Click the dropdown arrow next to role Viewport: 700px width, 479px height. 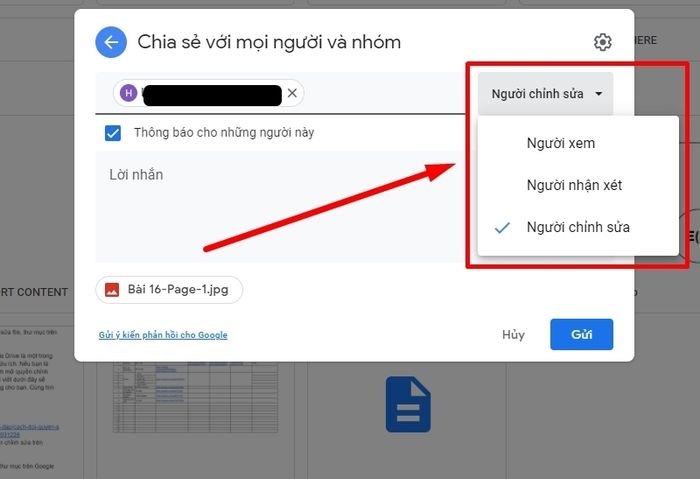point(599,94)
